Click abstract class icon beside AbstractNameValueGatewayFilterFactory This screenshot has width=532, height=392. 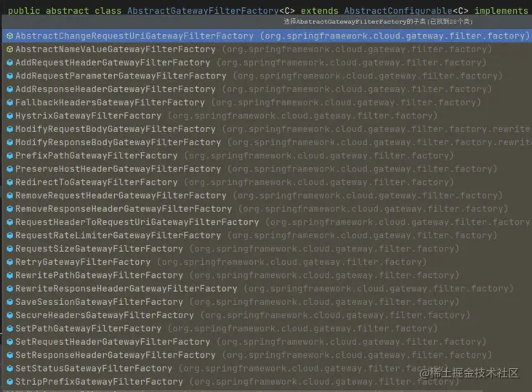(x=10, y=49)
